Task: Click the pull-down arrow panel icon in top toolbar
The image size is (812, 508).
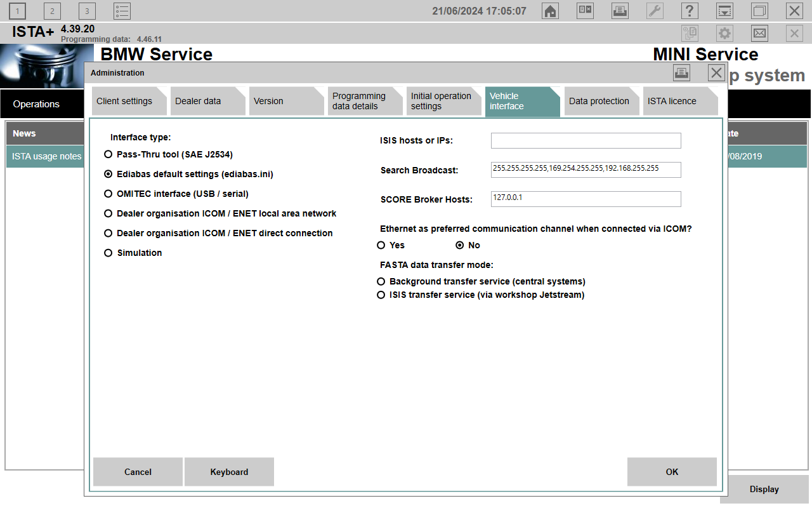Action: pyautogui.click(x=724, y=11)
